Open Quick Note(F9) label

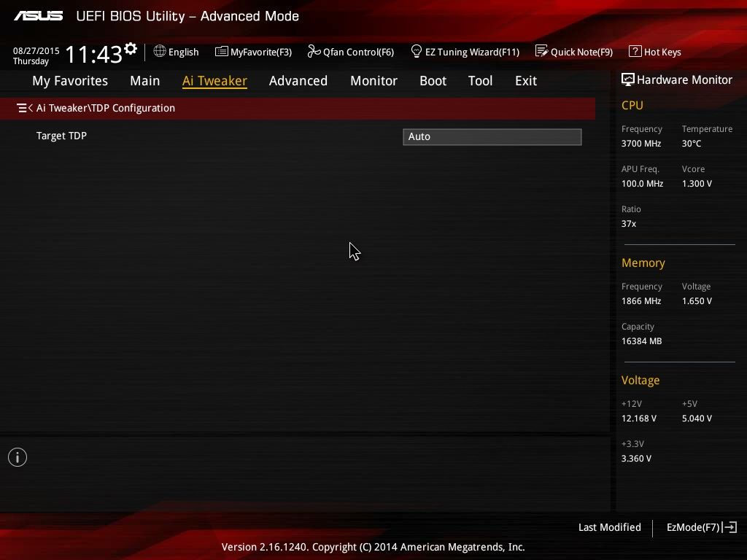click(x=581, y=52)
